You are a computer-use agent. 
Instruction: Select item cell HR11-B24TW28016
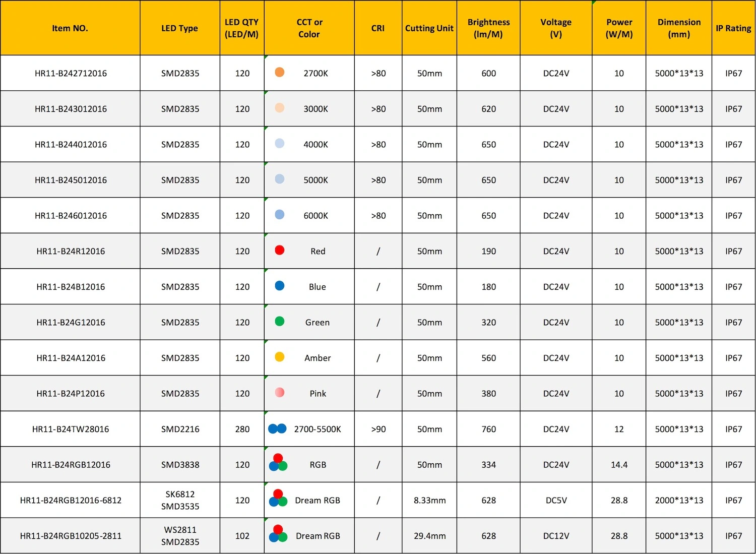pyautogui.click(x=70, y=429)
